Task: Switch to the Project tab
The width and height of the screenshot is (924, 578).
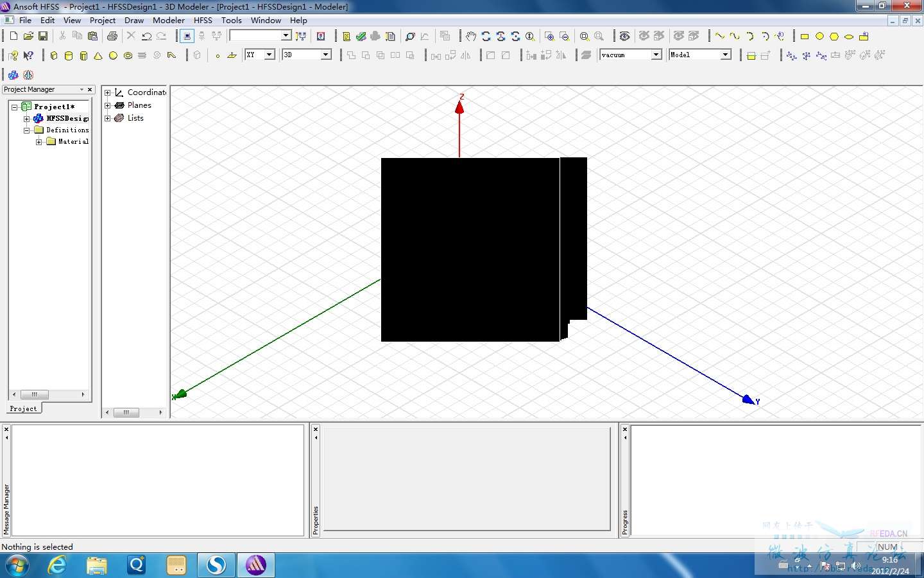Action: (x=24, y=408)
